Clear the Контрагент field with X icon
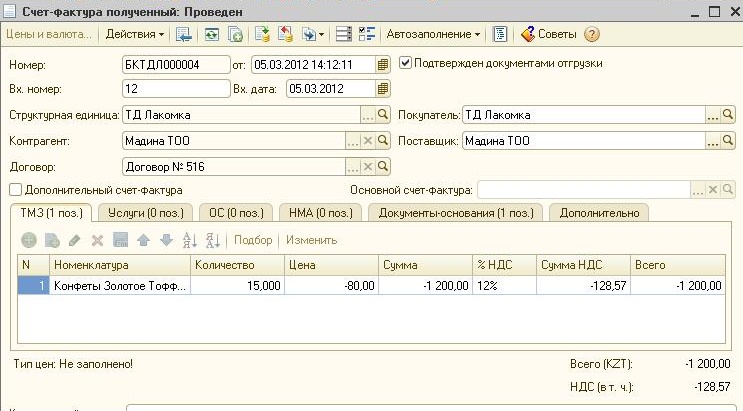The width and height of the screenshot is (743, 411). [368, 141]
